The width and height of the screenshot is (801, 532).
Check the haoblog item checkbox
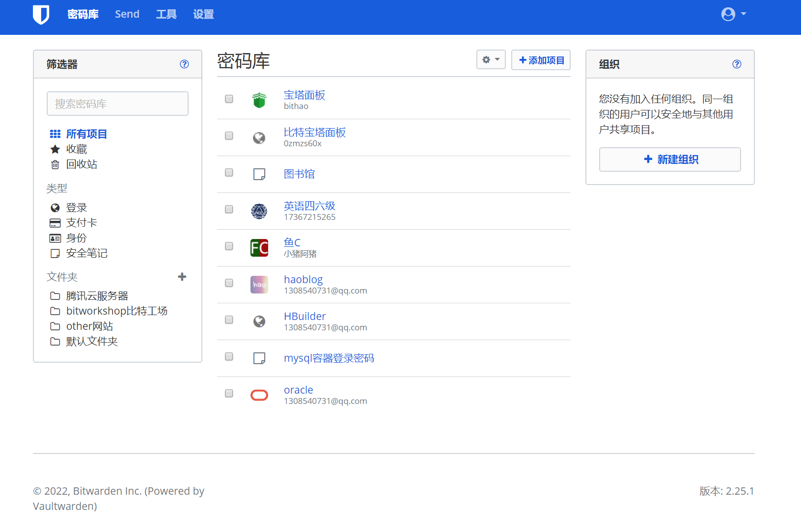(229, 283)
